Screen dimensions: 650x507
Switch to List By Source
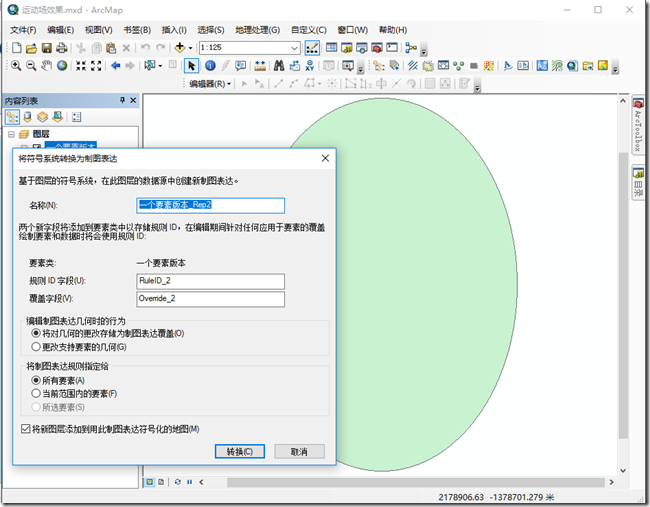[x=27, y=117]
